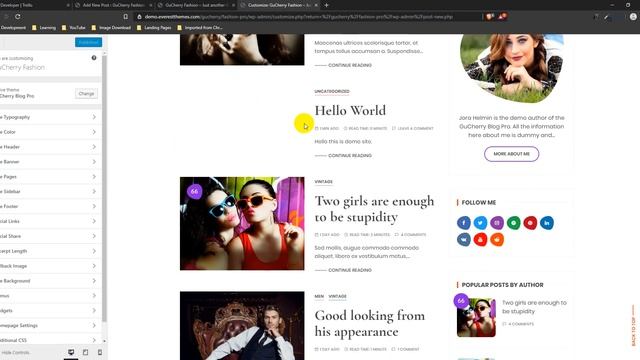Open the Background customizer section

(x=51, y=281)
